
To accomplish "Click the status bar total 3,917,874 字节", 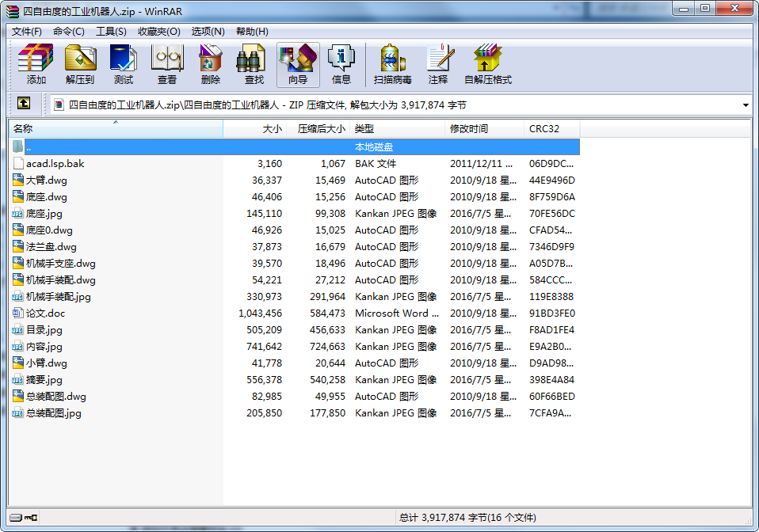I will 467,518.
